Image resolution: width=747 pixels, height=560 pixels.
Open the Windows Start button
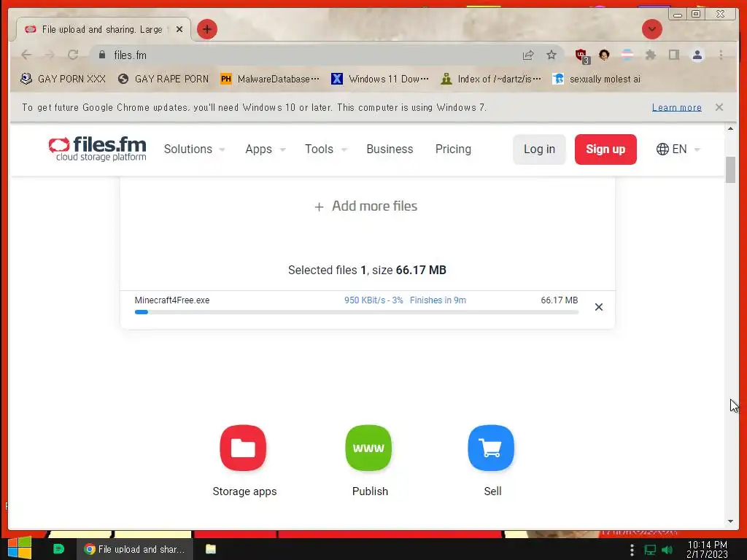(20, 548)
